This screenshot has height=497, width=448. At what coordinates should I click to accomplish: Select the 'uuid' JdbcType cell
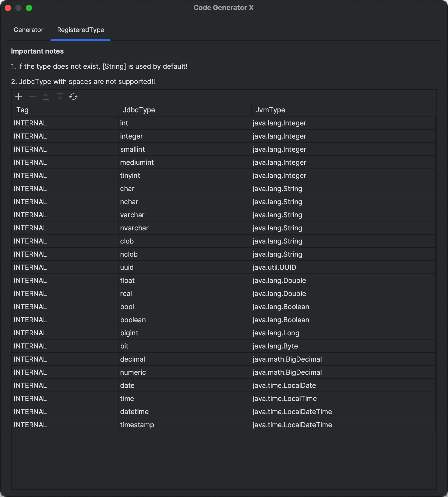pos(185,267)
